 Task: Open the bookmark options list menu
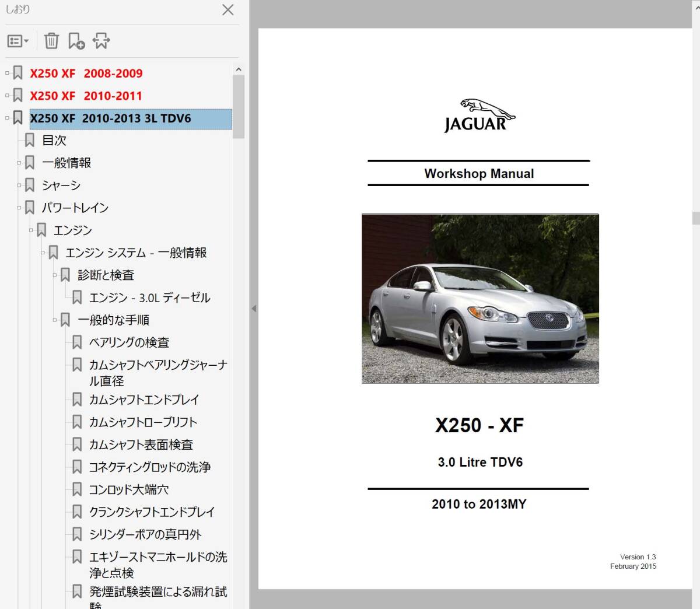[x=17, y=41]
